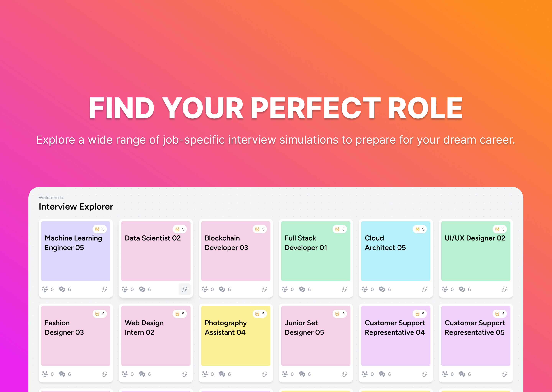Click coin credits badge on Cloud Architect 05

(420, 229)
